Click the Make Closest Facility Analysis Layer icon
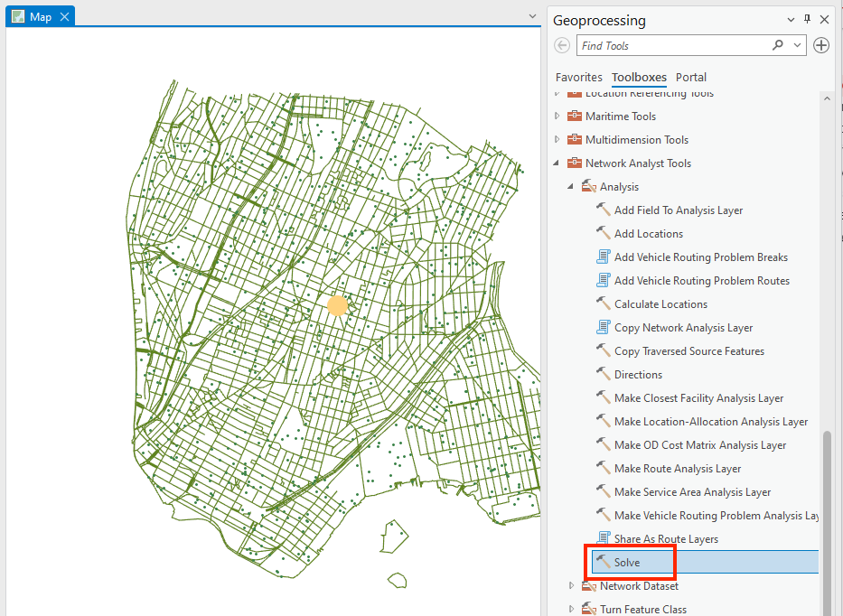This screenshot has height=616, width=843. click(x=604, y=397)
